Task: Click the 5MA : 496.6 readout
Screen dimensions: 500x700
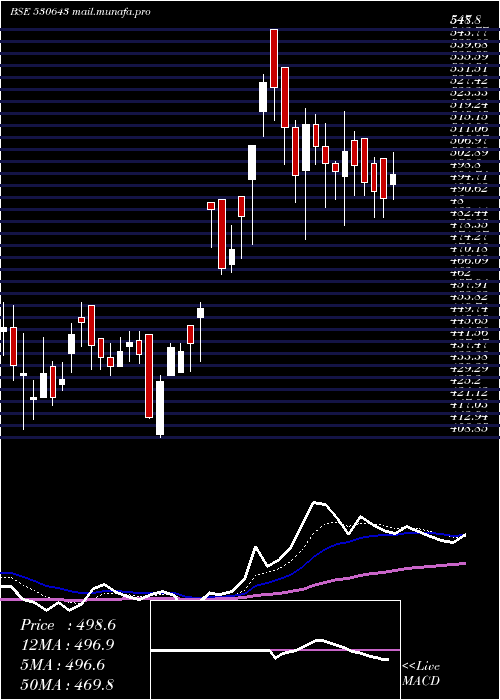Action: (x=62, y=665)
